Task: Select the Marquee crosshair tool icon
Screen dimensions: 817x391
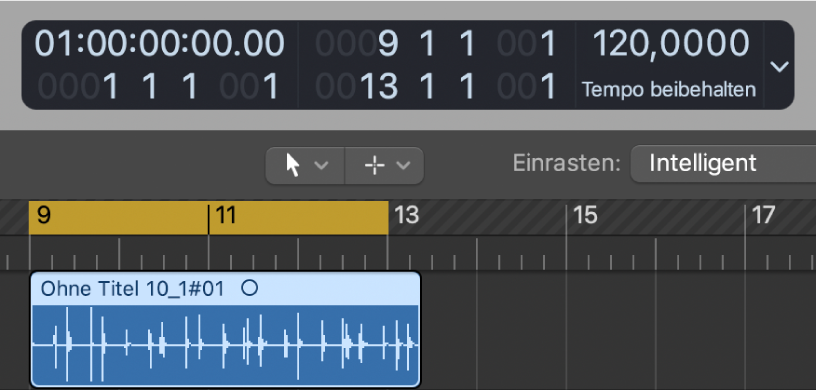Action: coord(374,166)
